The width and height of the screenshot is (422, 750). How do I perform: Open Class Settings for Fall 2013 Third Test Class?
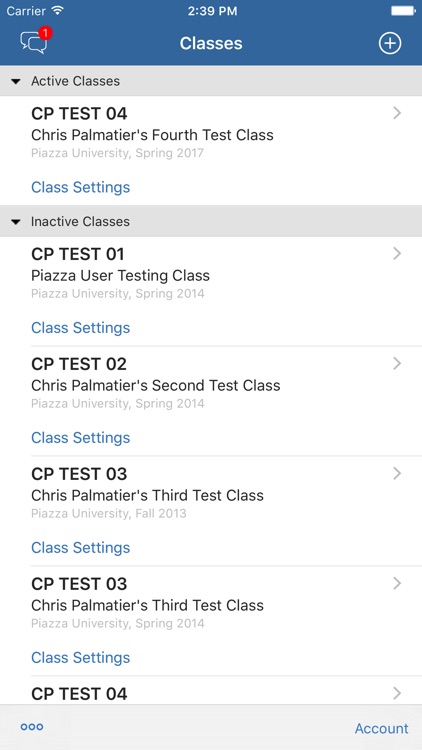(x=80, y=548)
